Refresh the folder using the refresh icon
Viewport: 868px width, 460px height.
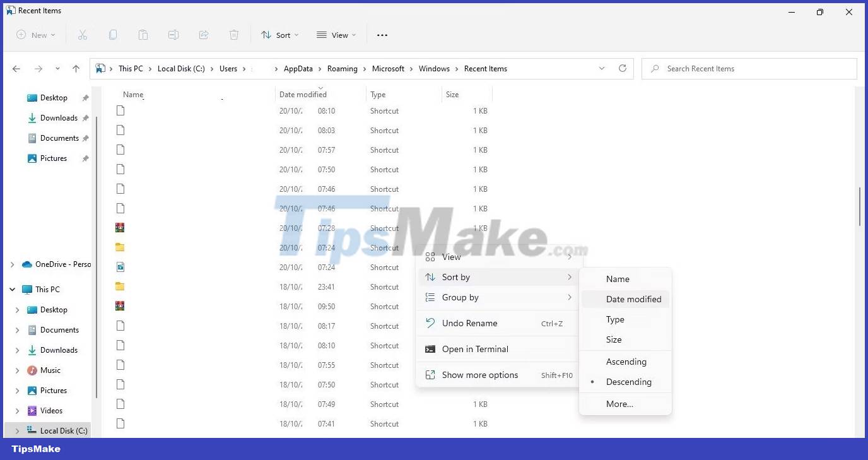[622, 68]
